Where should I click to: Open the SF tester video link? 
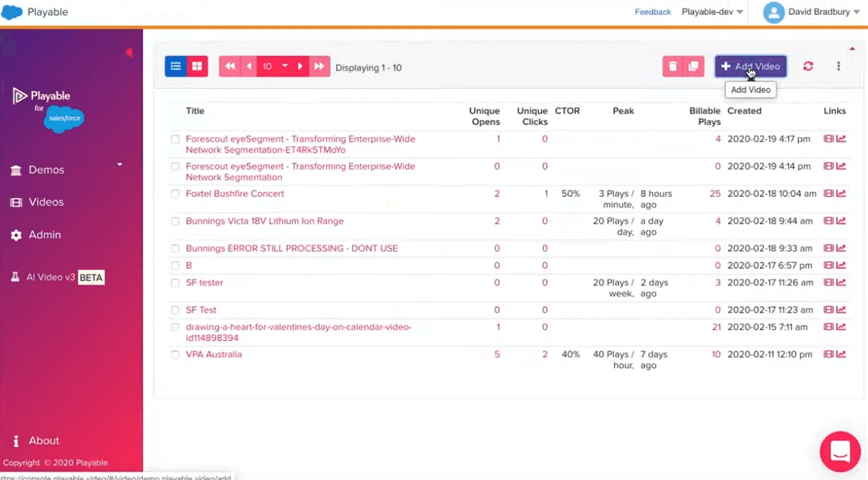204,283
